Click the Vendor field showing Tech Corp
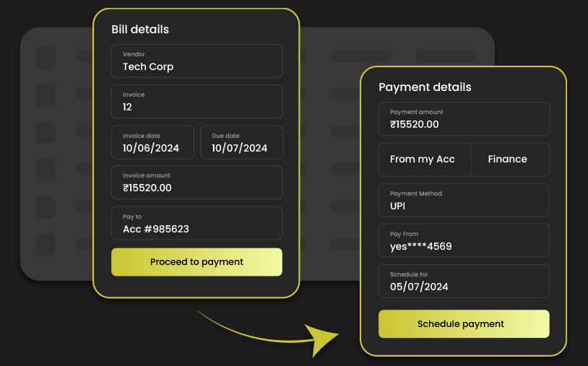 [196, 61]
